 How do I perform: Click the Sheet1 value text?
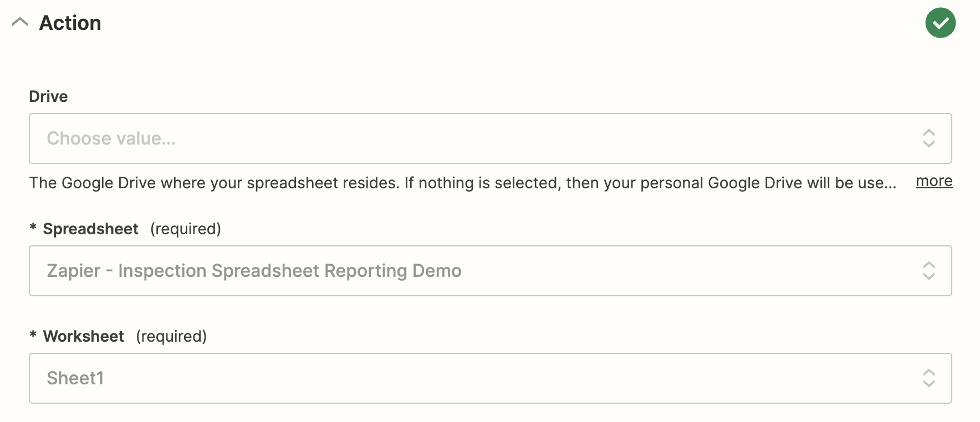[x=75, y=378]
